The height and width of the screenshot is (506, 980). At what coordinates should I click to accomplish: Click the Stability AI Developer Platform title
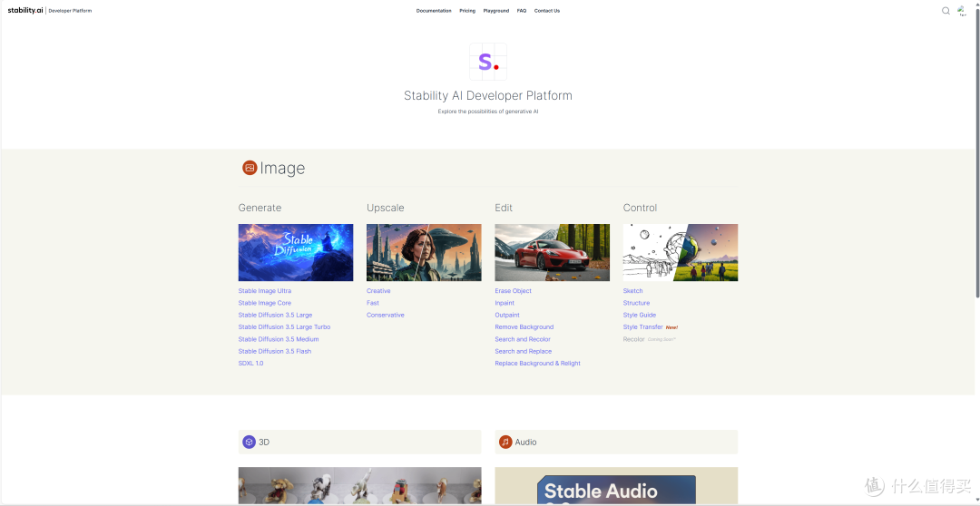coord(488,95)
